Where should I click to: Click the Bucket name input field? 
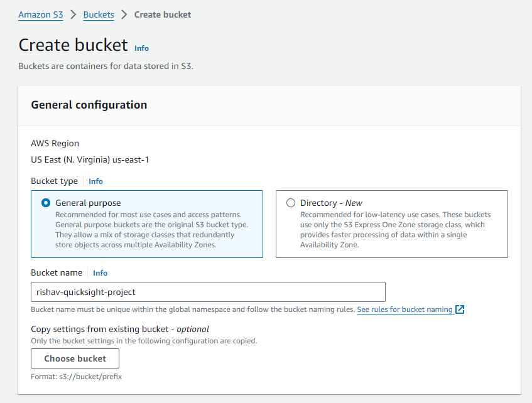coord(208,292)
